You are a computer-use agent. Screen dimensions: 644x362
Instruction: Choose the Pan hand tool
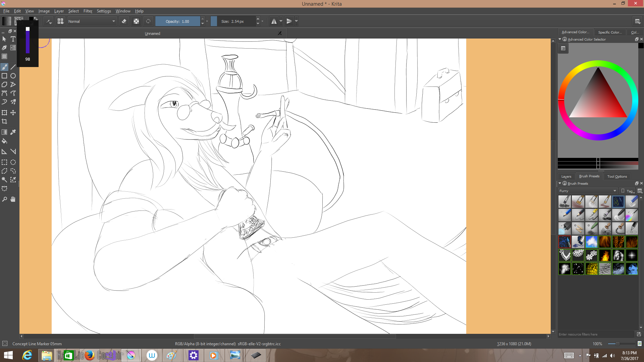pyautogui.click(x=13, y=199)
